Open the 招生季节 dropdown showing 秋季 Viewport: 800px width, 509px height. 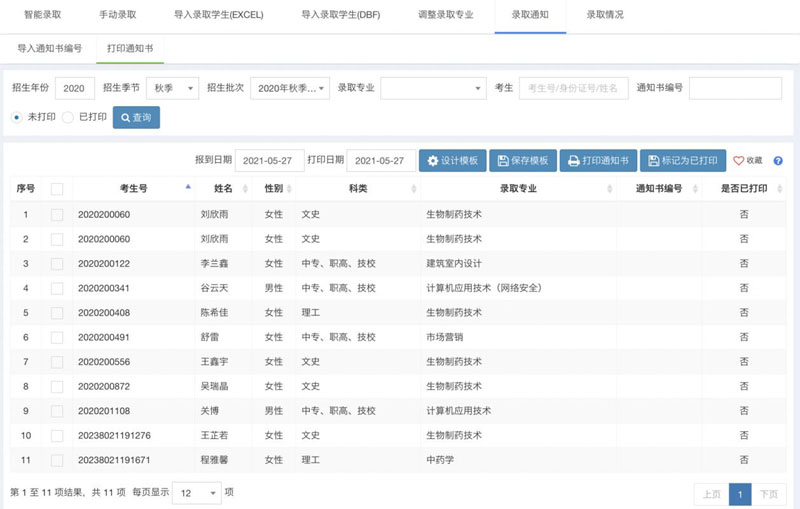tap(172, 88)
